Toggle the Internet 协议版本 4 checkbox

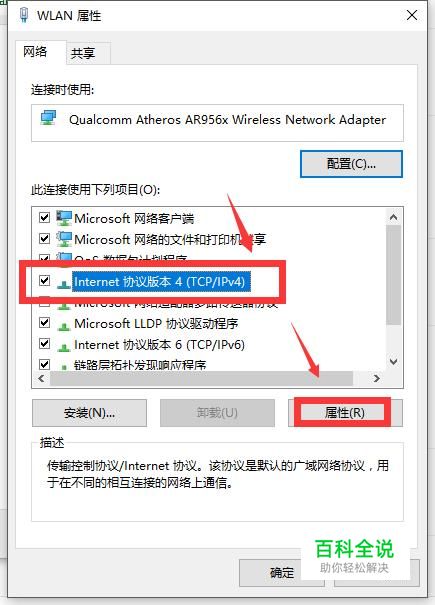(x=45, y=280)
